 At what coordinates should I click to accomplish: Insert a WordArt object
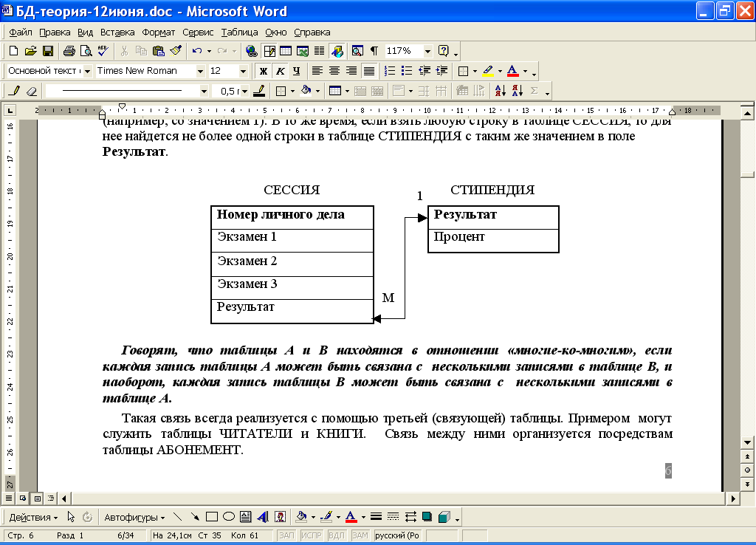(263, 517)
